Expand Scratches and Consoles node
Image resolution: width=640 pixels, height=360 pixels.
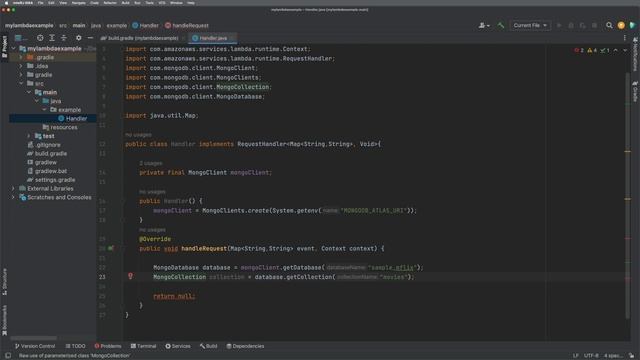click(x=13, y=197)
